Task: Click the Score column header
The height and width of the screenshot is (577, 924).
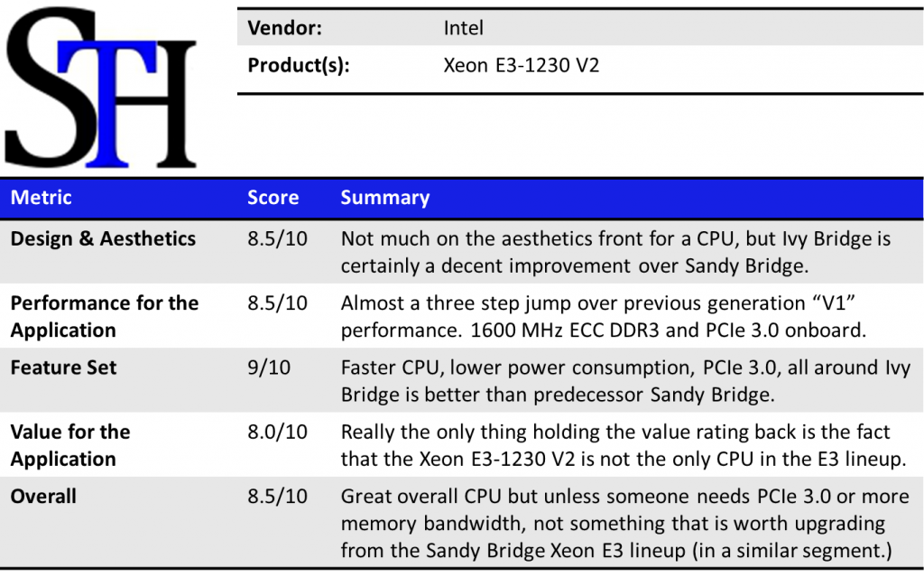Action: click(273, 198)
